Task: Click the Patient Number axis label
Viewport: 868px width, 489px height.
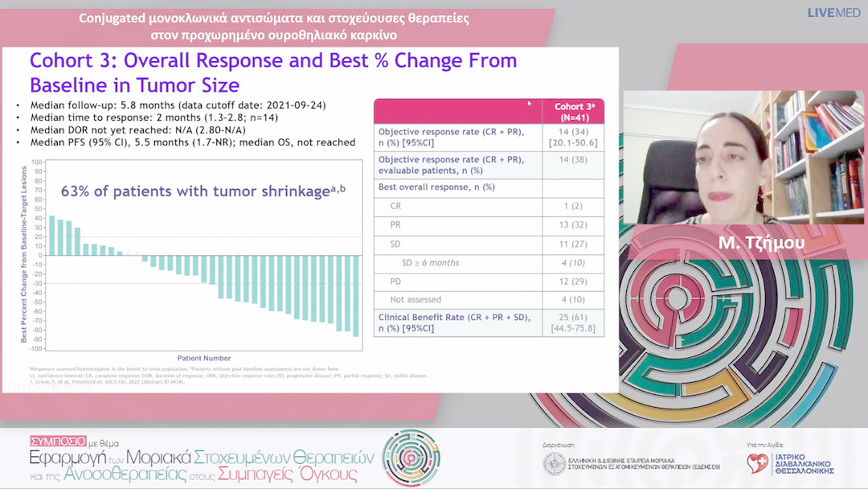Action: click(x=204, y=358)
